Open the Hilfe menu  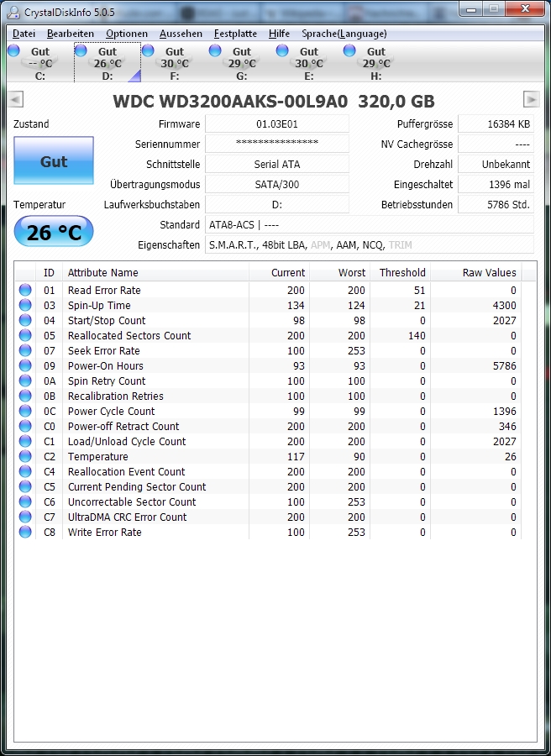coord(279,34)
